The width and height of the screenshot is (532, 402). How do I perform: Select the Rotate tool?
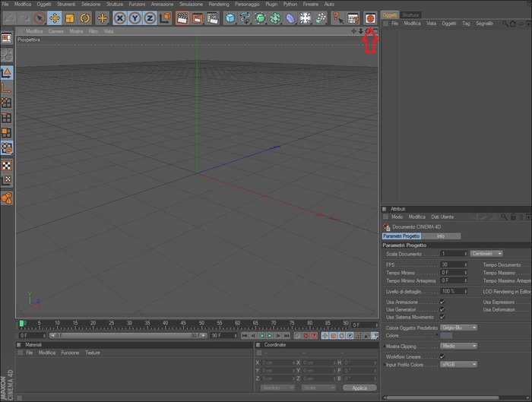85,18
